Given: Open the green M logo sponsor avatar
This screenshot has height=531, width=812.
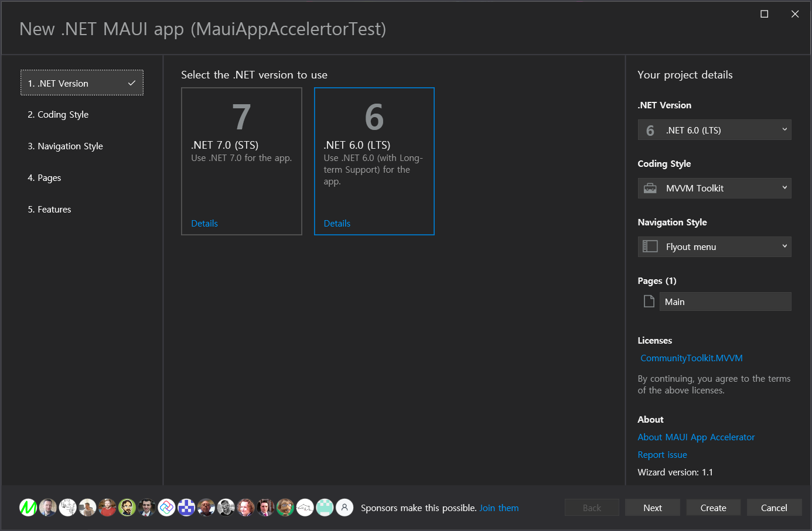Looking at the screenshot, I should 28,508.
